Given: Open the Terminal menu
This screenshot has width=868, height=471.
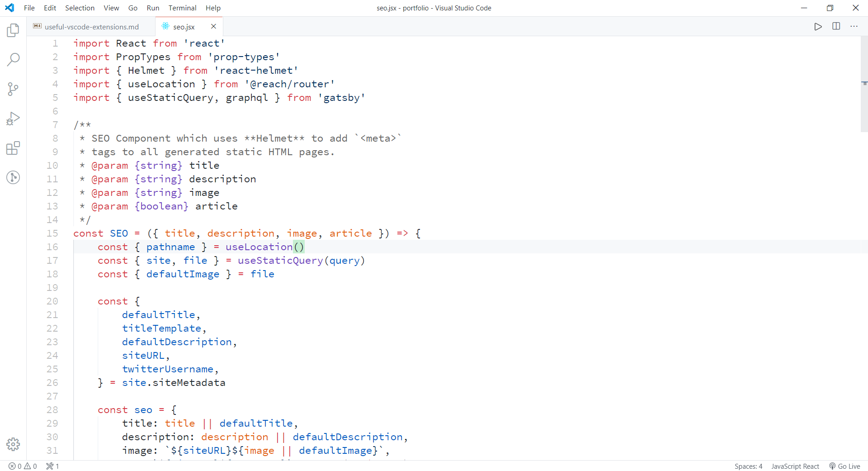Looking at the screenshot, I should coord(182,8).
